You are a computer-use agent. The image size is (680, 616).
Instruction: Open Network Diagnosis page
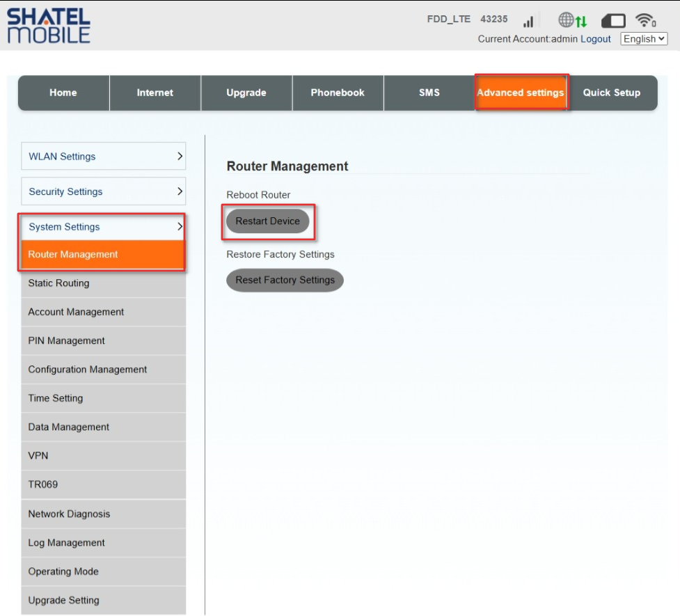[103, 514]
